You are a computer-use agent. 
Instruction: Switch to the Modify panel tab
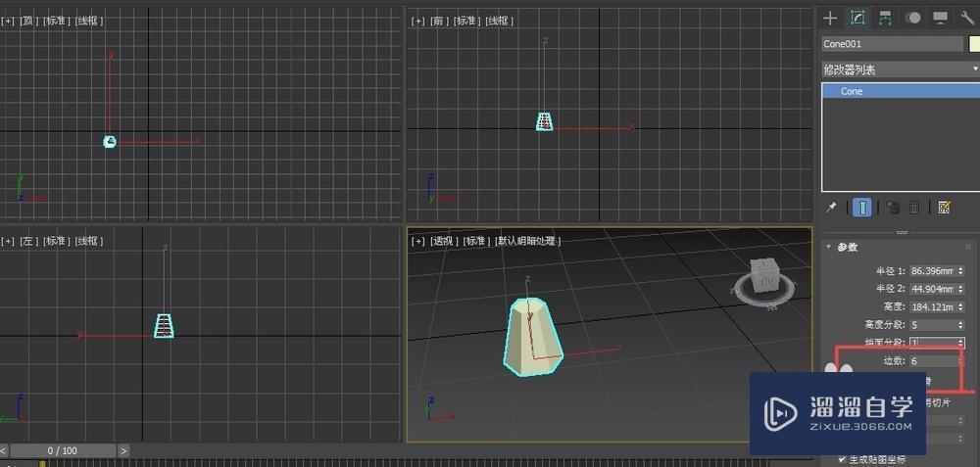click(x=857, y=18)
